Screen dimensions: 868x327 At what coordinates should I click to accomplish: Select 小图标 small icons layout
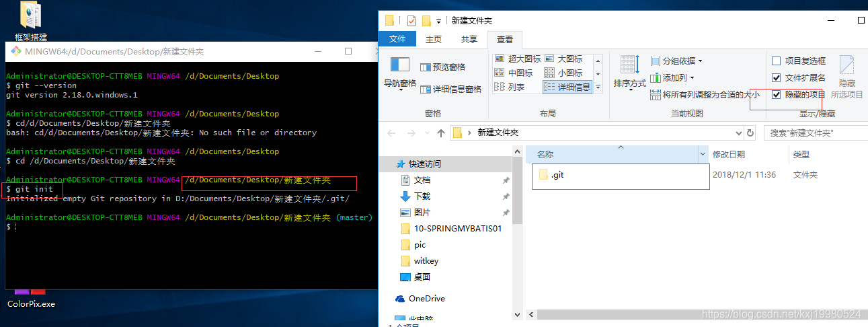[563, 73]
